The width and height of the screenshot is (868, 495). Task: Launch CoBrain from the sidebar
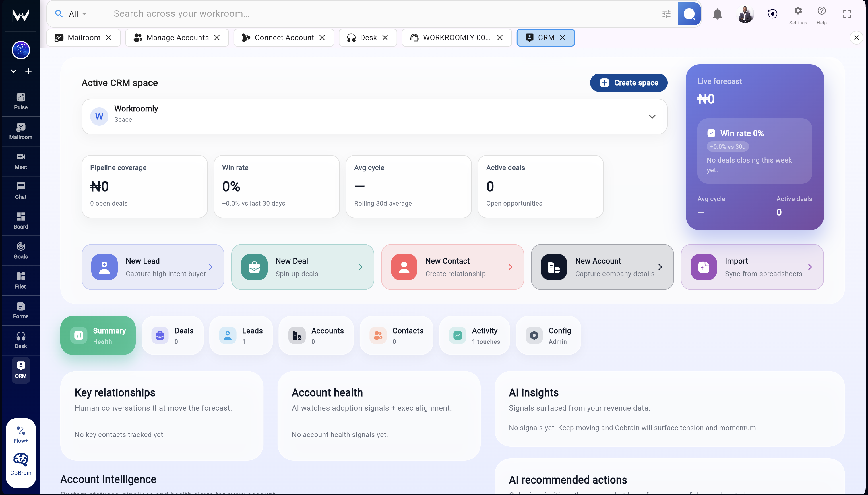click(20, 464)
